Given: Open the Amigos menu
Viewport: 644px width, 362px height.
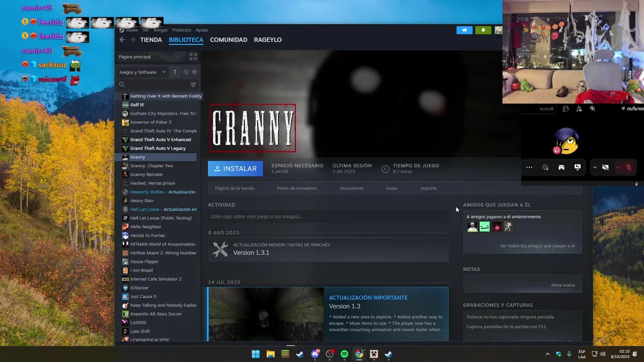Looking at the screenshot, I should (x=160, y=30).
